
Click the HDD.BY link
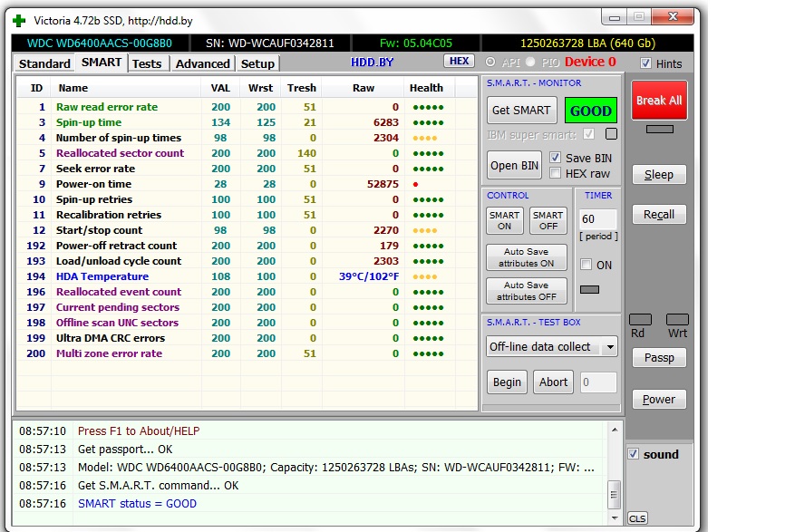373,63
